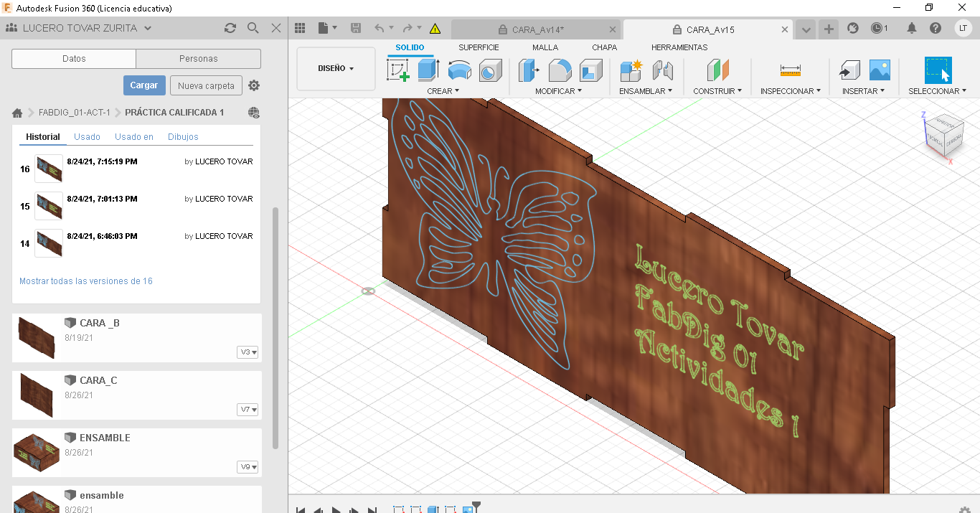Close the data panel
Image resolution: width=980 pixels, height=513 pixels.
pos(276,28)
